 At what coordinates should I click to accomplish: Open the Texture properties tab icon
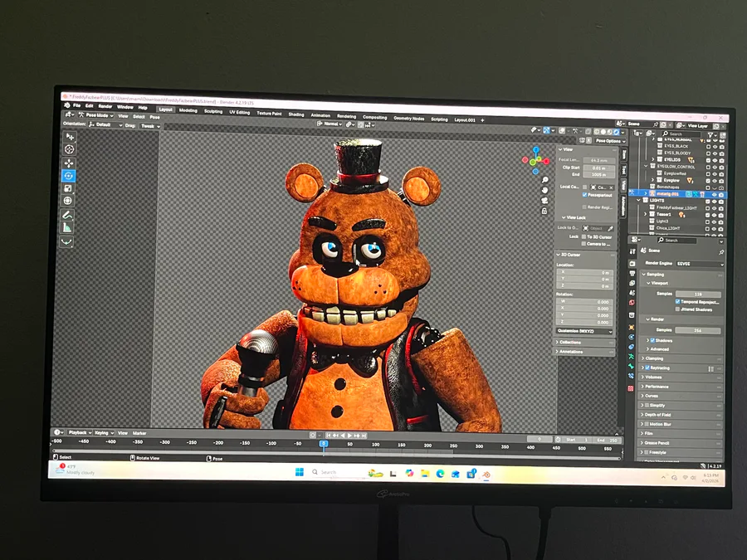(631, 388)
